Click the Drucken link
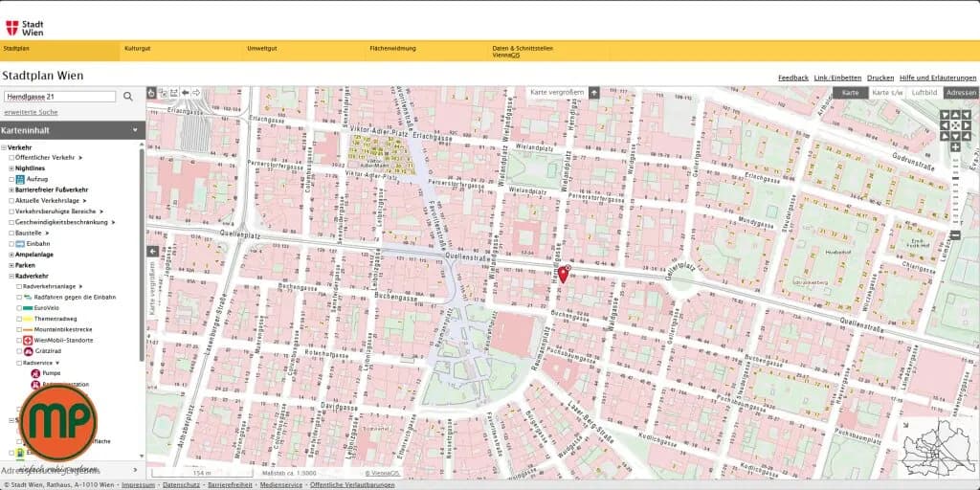The width and height of the screenshot is (980, 490). (880, 78)
